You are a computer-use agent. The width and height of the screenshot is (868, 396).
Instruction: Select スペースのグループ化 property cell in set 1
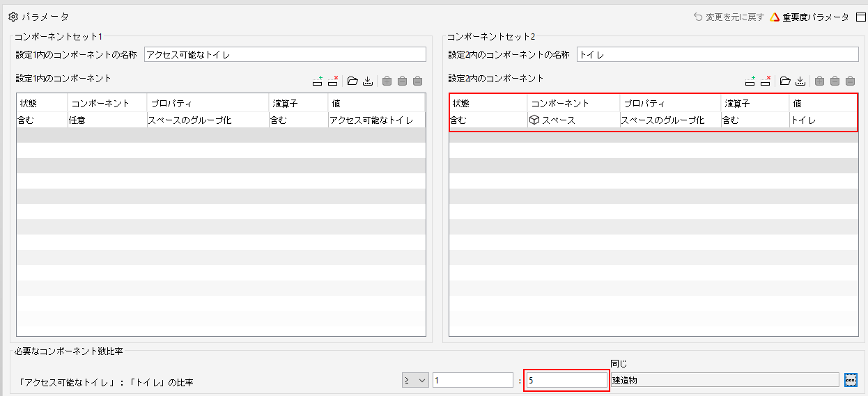click(x=208, y=120)
